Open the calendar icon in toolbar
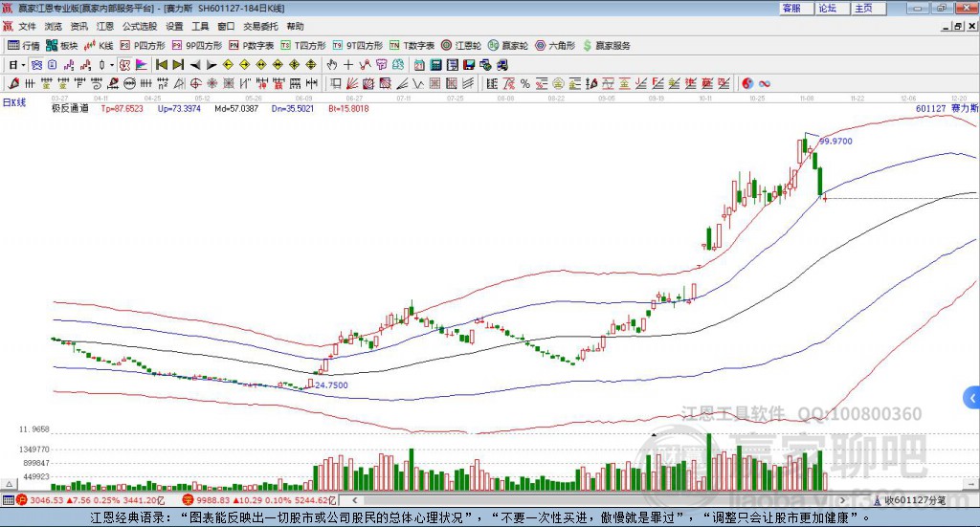This screenshot has height=527, width=980. (419, 65)
